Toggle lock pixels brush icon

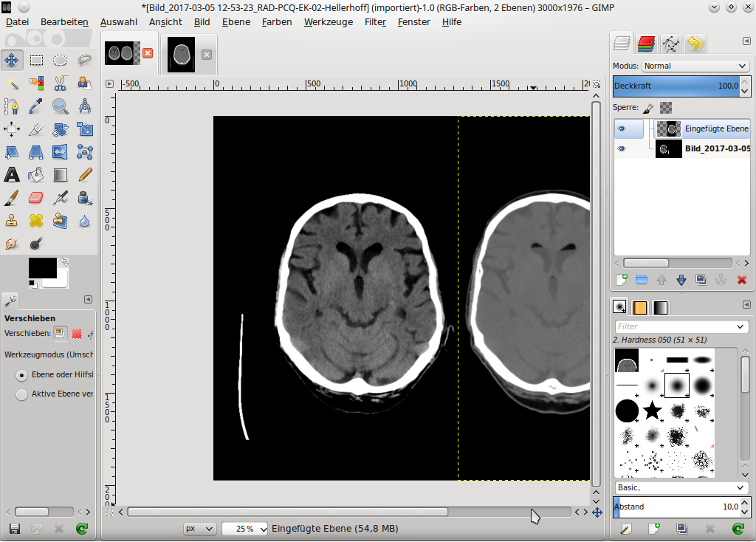tap(648, 108)
